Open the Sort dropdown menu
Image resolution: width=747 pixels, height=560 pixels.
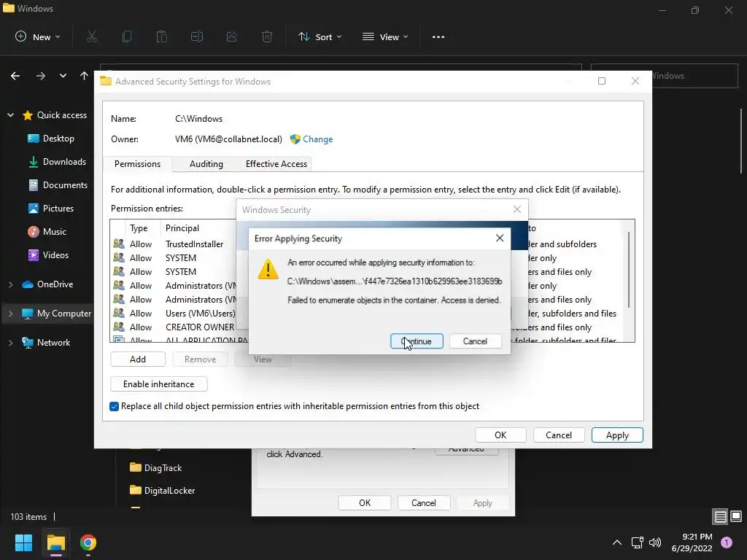(320, 36)
